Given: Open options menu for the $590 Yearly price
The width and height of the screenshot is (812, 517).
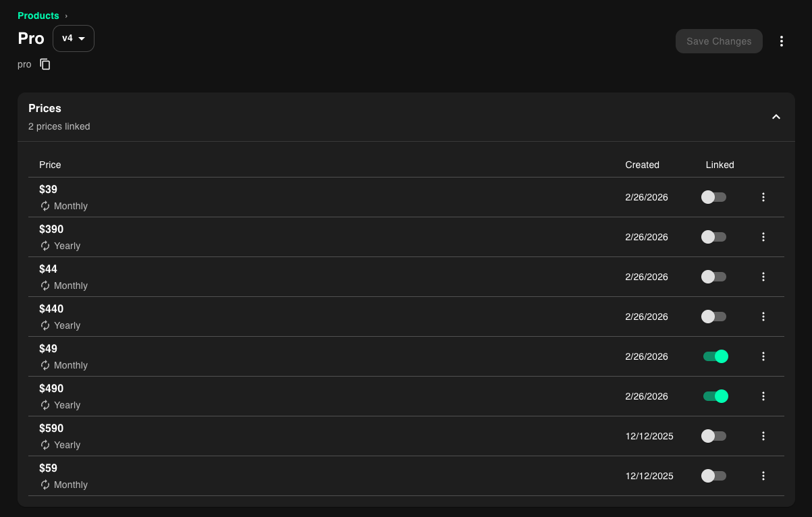Looking at the screenshot, I should point(763,436).
